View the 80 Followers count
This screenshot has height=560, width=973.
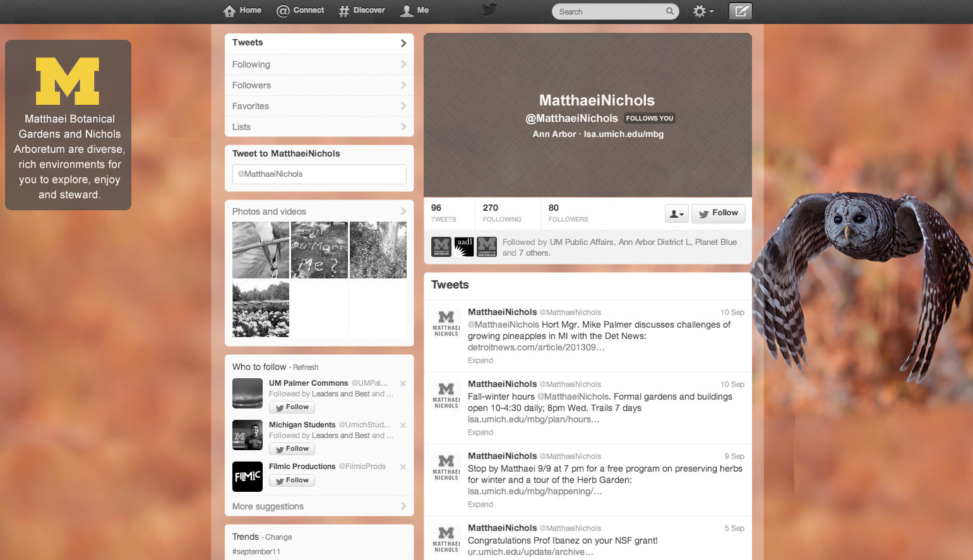(568, 213)
